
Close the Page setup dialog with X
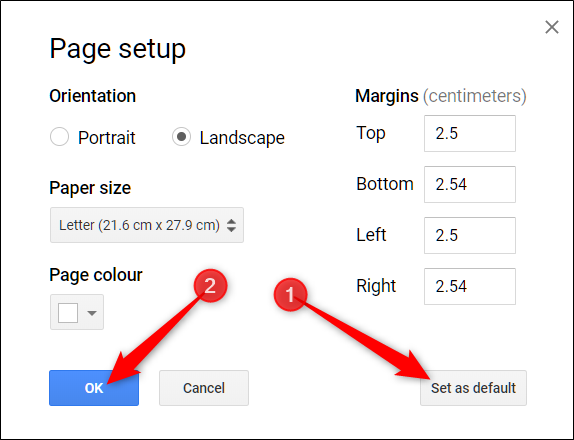552,27
